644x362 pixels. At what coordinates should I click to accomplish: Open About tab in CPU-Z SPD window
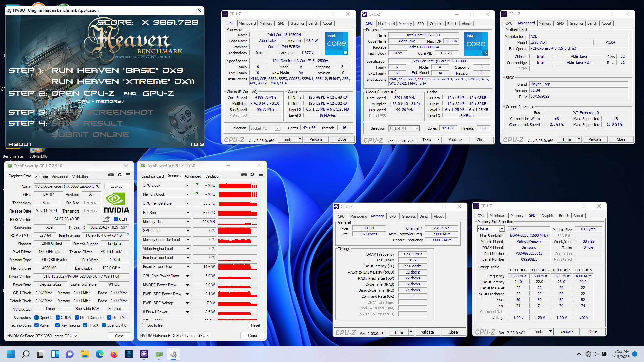[x=578, y=216]
